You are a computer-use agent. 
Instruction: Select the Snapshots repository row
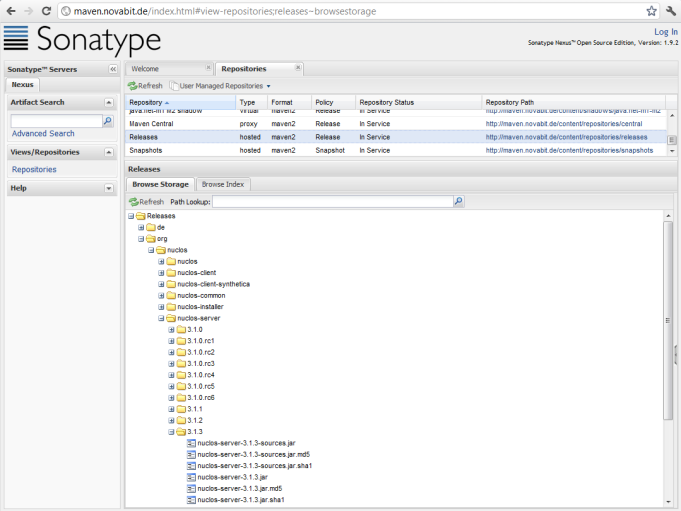(396, 150)
